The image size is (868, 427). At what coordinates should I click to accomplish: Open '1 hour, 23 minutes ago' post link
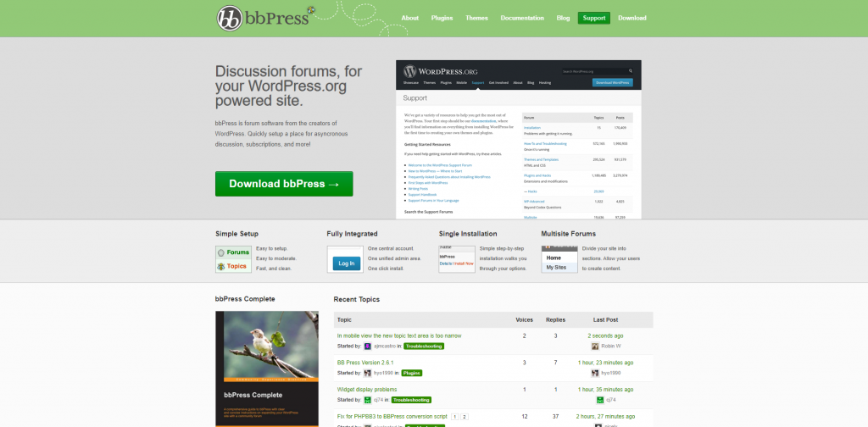coord(605,363)
